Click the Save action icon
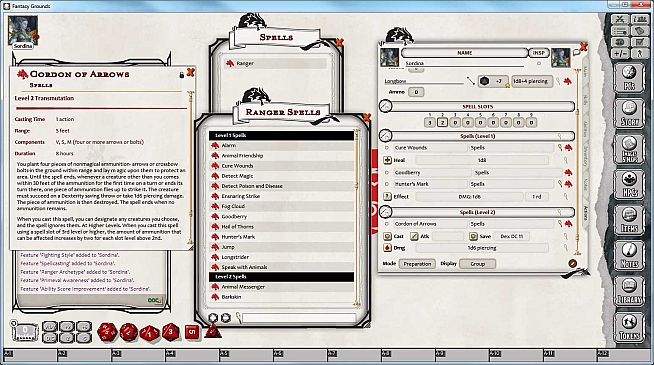 coord(473,236)
